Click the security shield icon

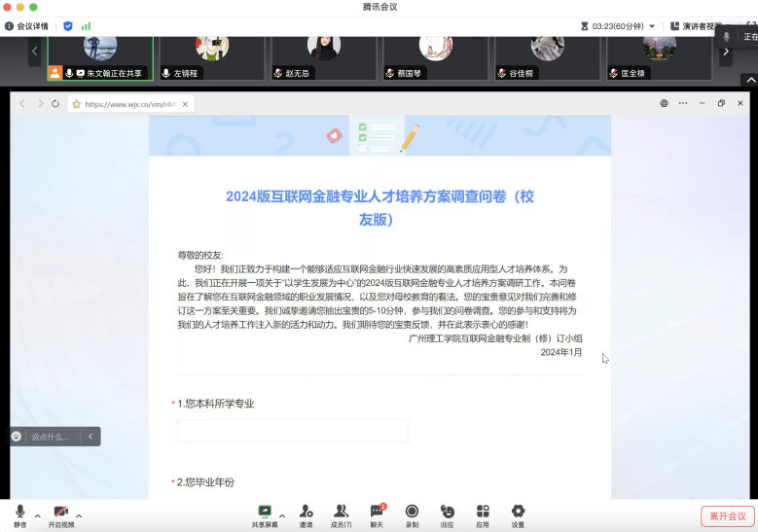68,26
